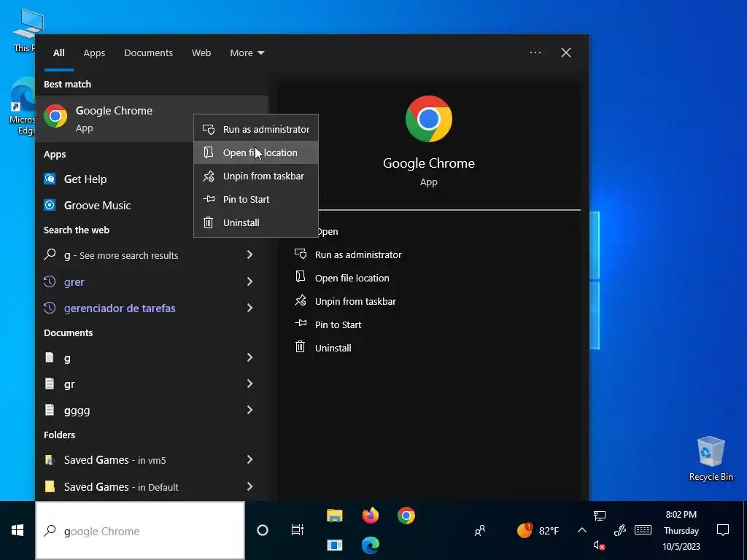Open the three-dot options menu
The height and width of the screenshot is (560, 747).
tap(535, 52)
